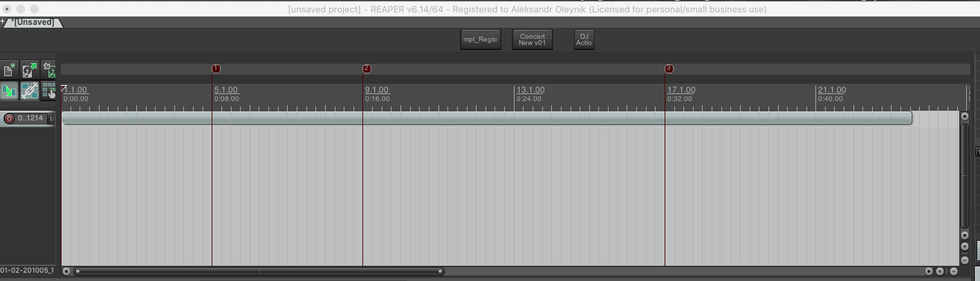The image size is (980, 281).
Task: Select marker 2 on the timeline
Action: coord(367,69)
